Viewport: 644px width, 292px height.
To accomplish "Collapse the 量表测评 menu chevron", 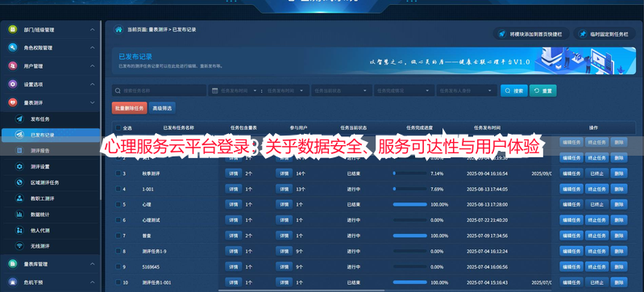I will coord(93,102).
